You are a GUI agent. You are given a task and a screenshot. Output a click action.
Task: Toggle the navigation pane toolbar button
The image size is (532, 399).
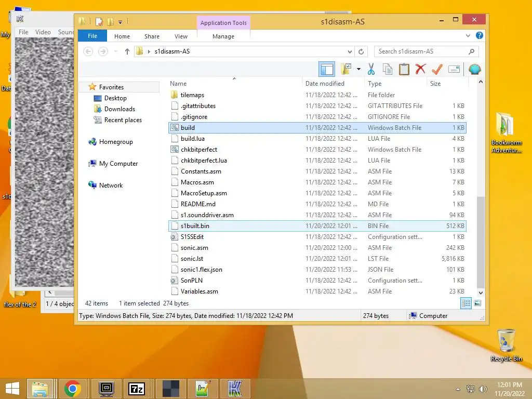(x=327, y=69)
